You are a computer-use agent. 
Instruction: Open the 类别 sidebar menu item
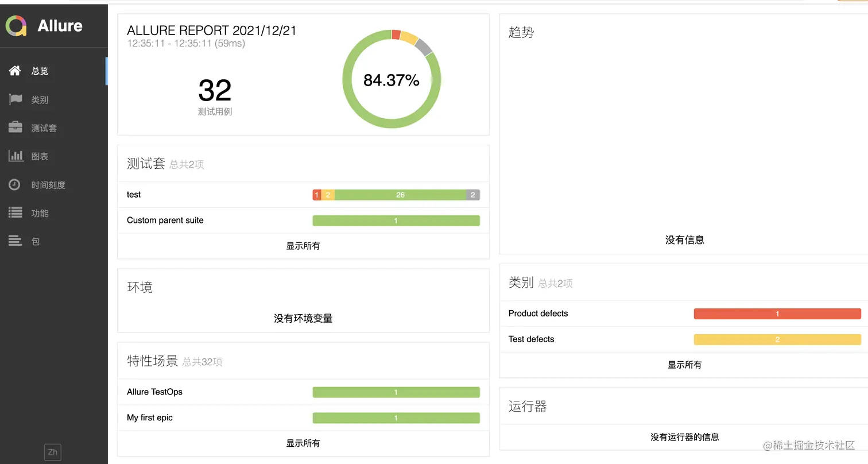click(54, 99)
